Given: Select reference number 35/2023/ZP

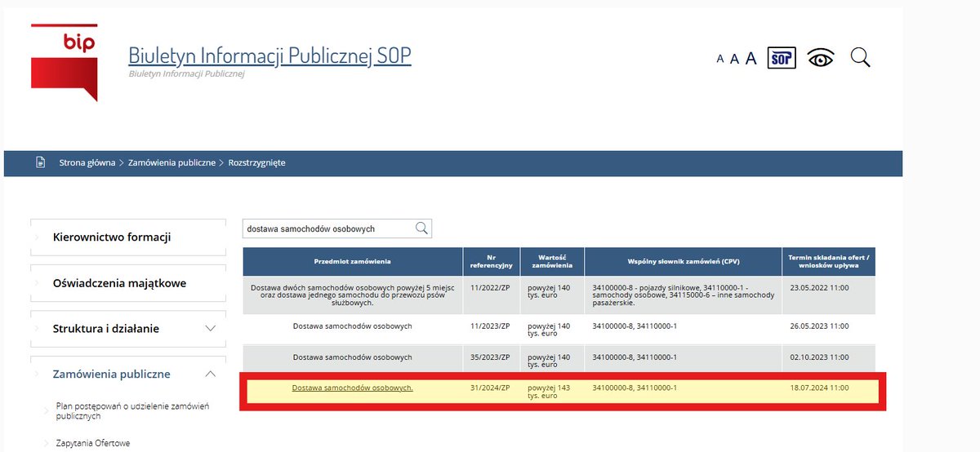Looking at the screenshot, I should (490, 357).
